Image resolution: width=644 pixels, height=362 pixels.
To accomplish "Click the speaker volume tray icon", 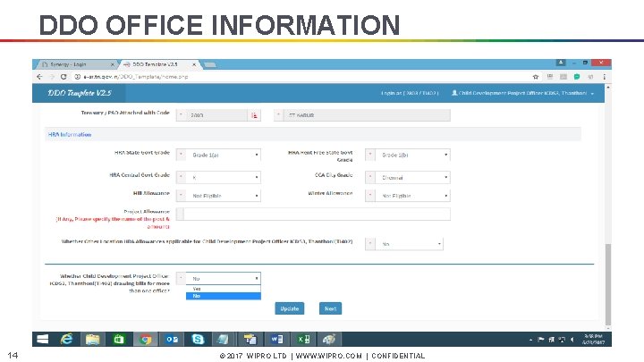I will click(572, 340).
